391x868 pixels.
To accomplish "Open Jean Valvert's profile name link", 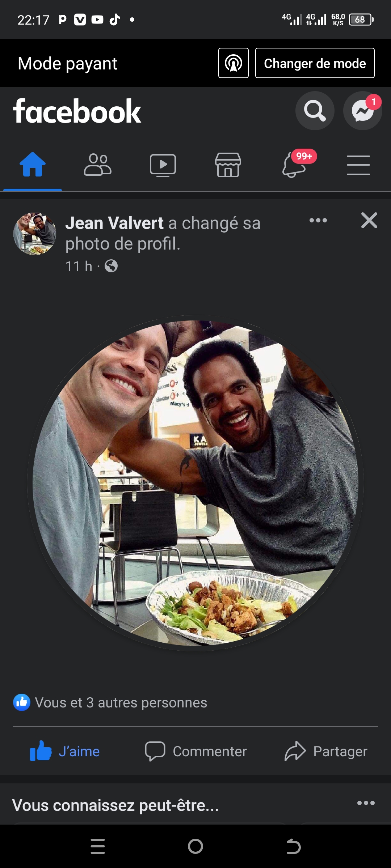I will click(114, 223).
